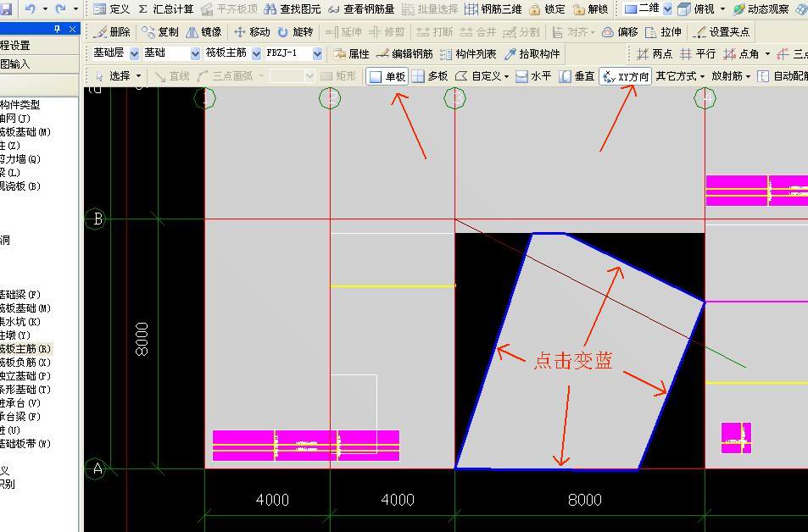
Task: Open the 属性 properties panel
Action: pyautogui.click(x=352, y=53)
